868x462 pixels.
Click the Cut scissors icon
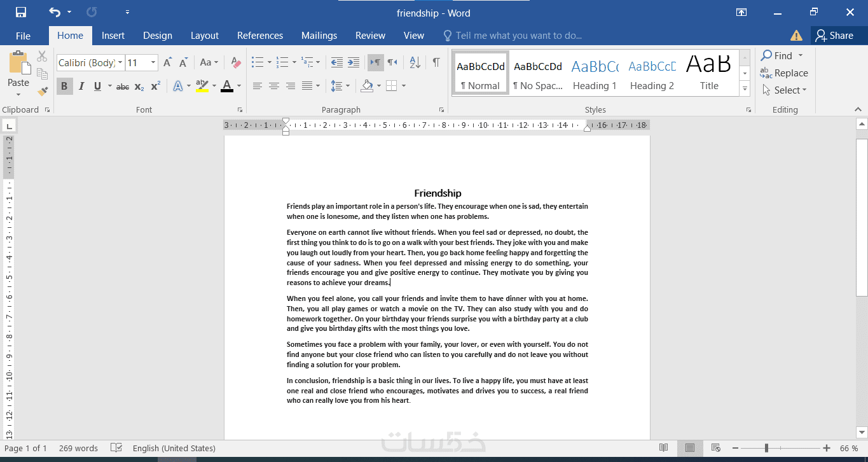pos(42,57)
